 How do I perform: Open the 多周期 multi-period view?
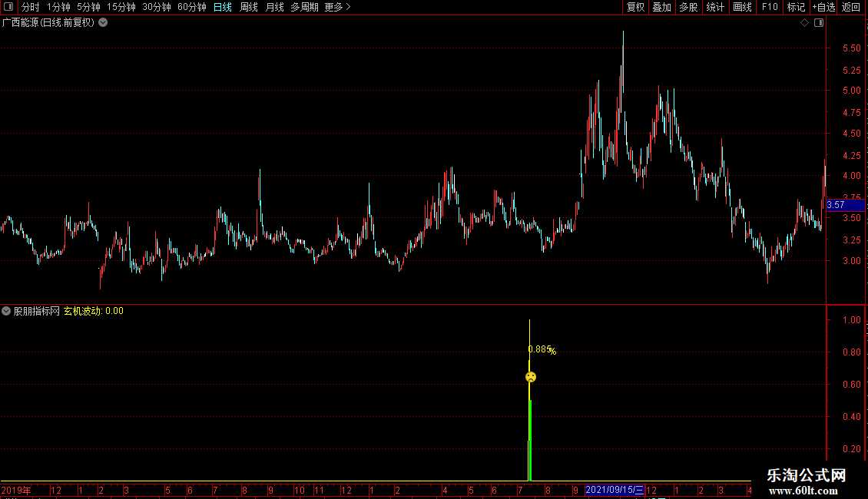pyautogui.click(x=304, y=7)
